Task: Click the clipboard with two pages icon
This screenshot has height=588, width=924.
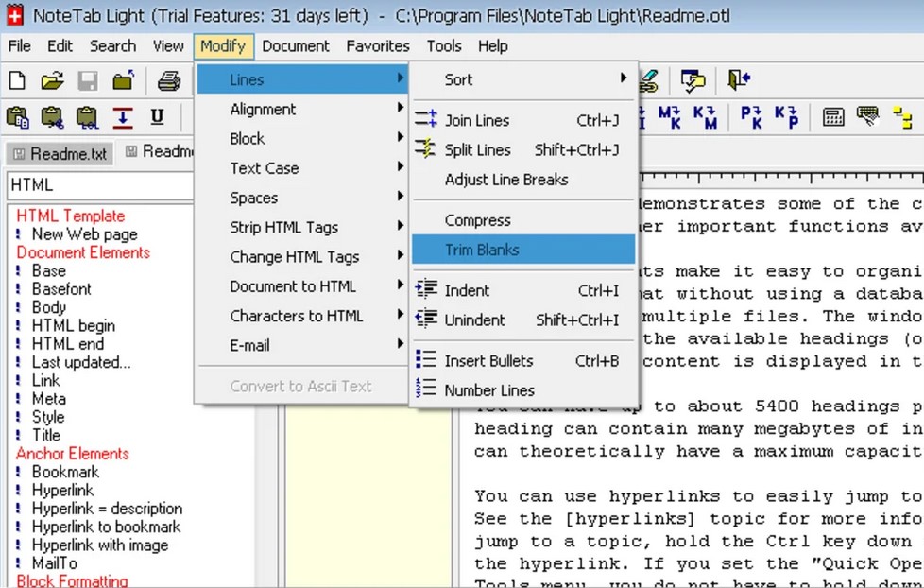Action: coord(17,117)
